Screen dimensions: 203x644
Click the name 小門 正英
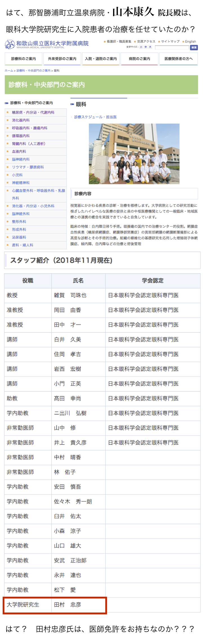[x=68, y=384]
